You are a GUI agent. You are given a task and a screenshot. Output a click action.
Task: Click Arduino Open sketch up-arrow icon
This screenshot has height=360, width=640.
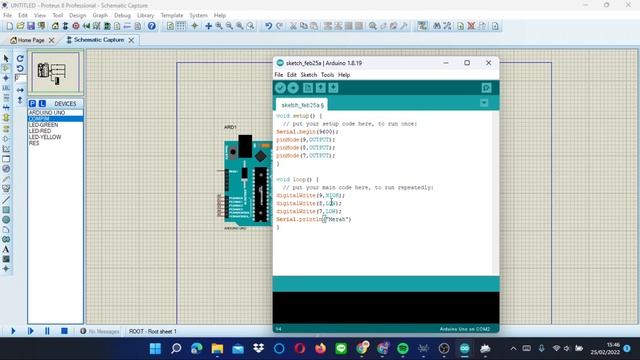click(x=320, y=88)
